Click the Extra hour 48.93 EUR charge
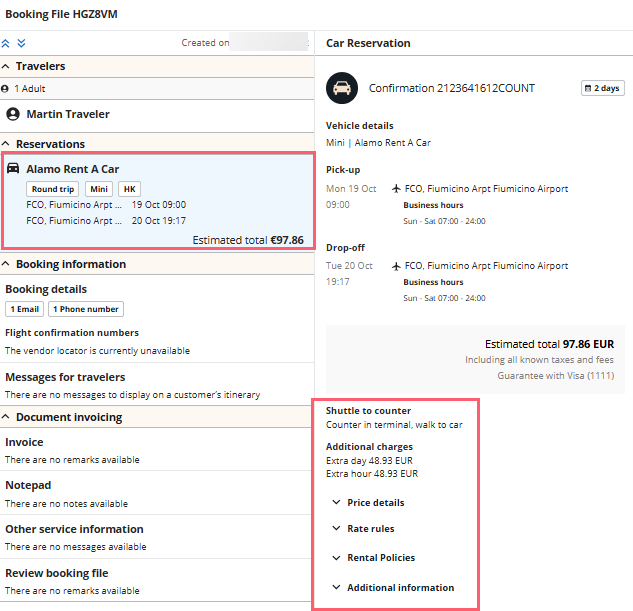This screenshot has height=611, width=633. click(x=372, y=473)
